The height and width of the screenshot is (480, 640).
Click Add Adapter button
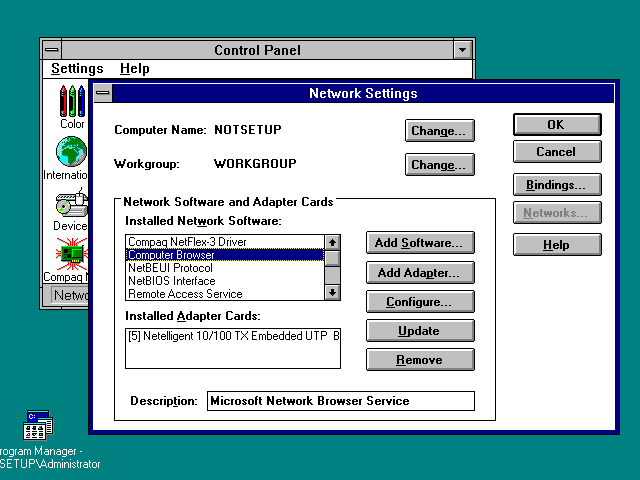click(x=420, y=273)
